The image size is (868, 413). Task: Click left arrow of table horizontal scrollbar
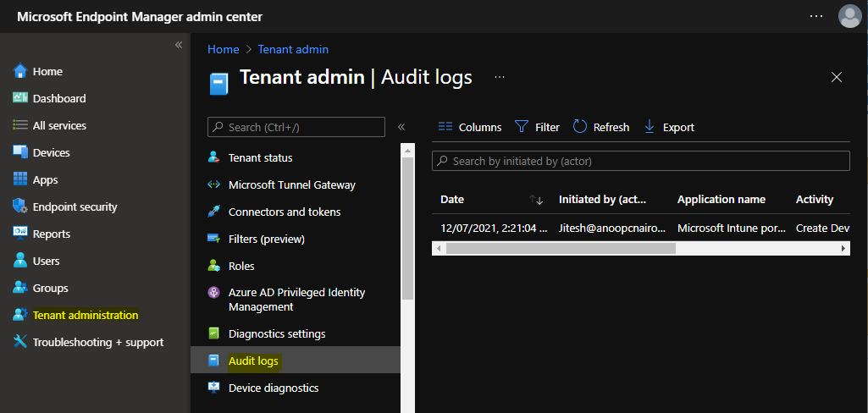439,248
